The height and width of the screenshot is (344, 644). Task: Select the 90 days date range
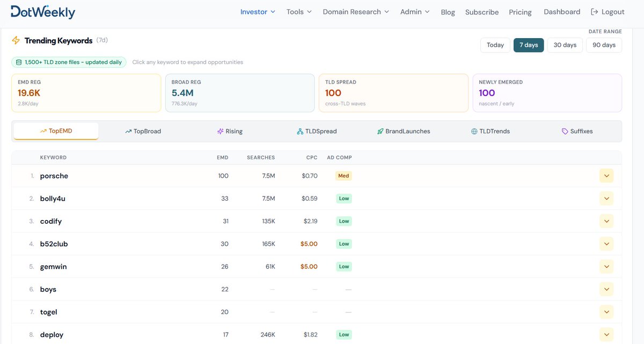604,45
